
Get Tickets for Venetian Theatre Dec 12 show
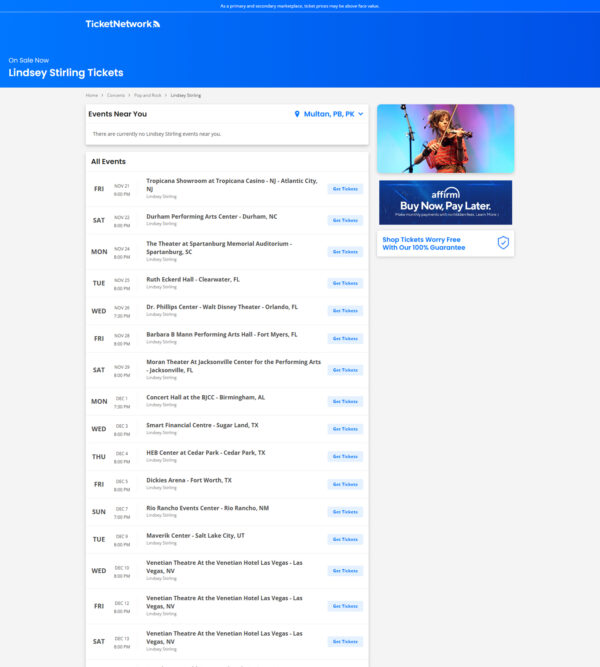click(x=345, y=606)
